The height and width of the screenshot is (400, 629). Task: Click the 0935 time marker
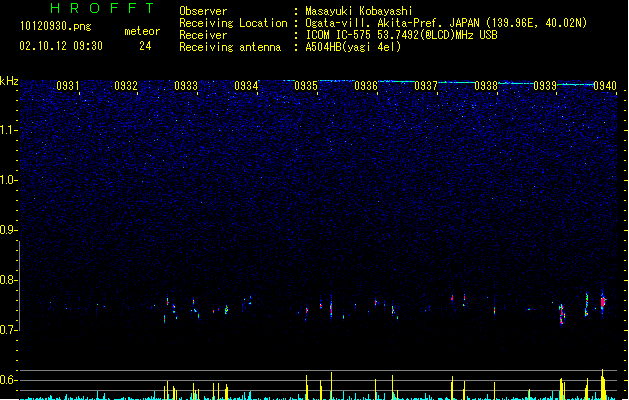coord(306,86)
